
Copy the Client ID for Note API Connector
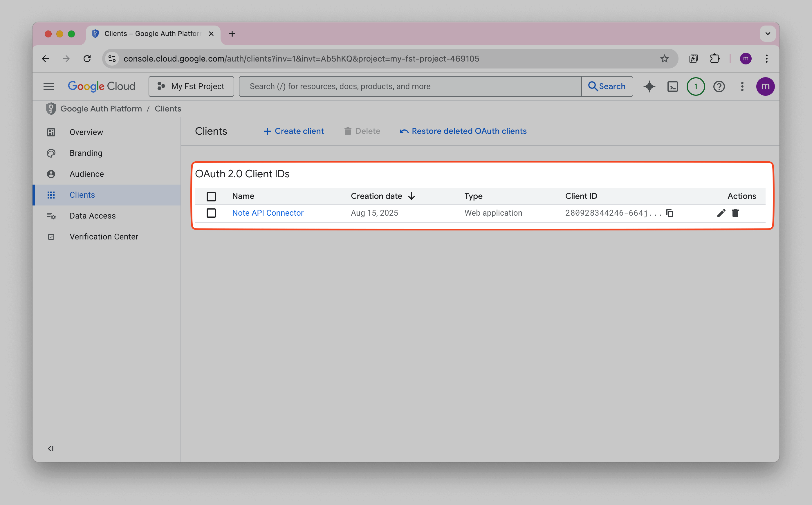pyautogui.click(x=670, y=213)
